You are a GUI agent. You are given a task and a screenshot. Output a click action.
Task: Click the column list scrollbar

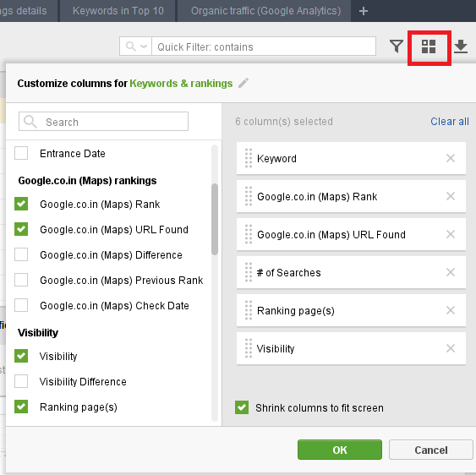(215, 219)
